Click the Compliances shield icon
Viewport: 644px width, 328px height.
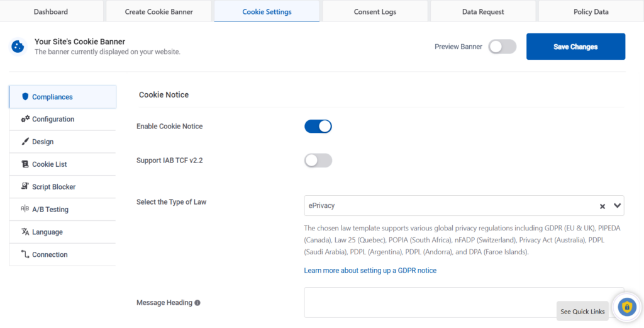[25, 96]
